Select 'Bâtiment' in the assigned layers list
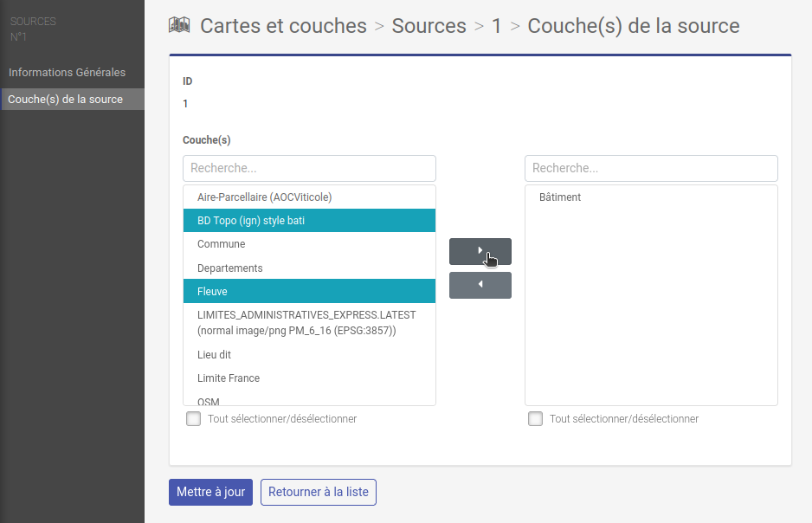812x523 pixels. [x=560, y=197]
